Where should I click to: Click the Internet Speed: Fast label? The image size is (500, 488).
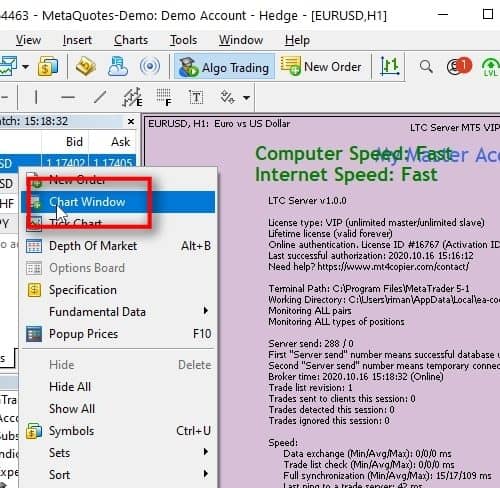click(x=346, y=175)
